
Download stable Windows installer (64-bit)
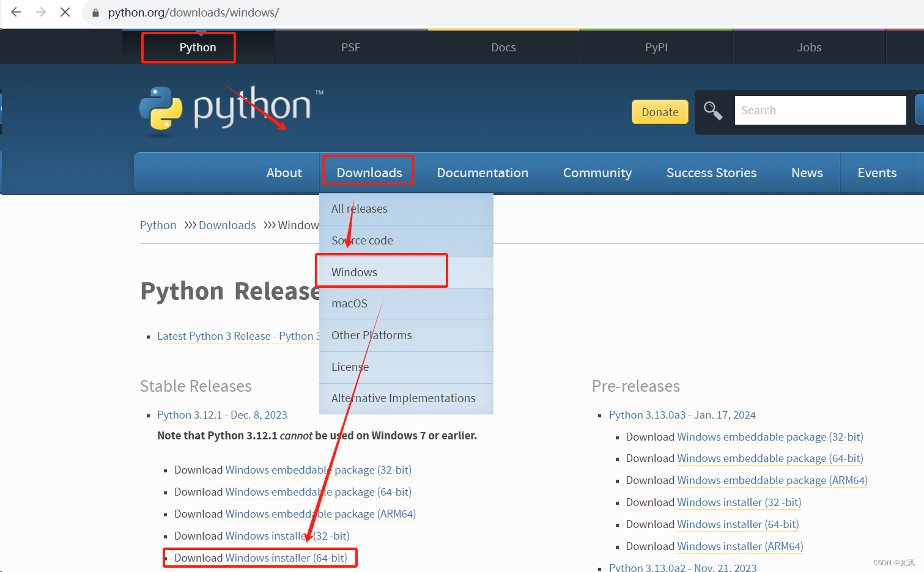click(286, 558)
